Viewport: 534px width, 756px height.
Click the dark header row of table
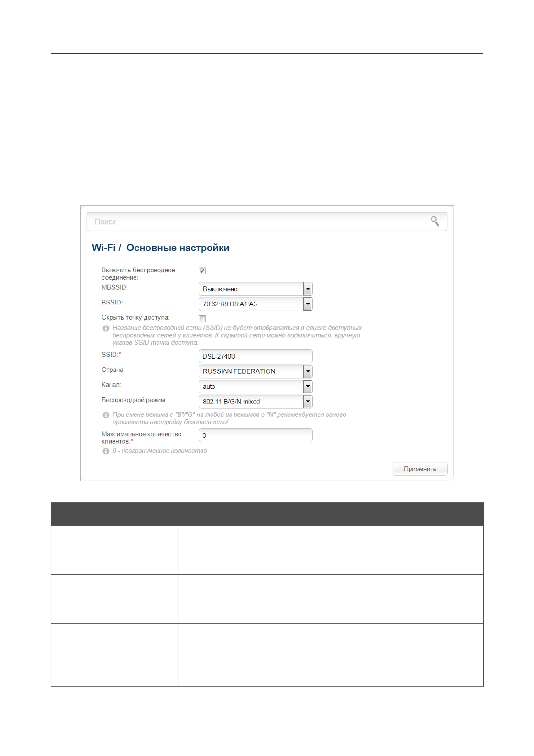tap(267, 514)
